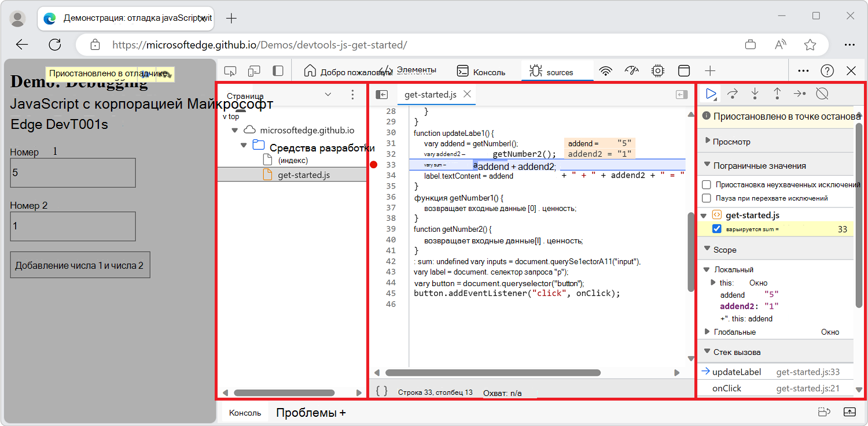Resume script execution in the debugger

click(x=711, y=93)
